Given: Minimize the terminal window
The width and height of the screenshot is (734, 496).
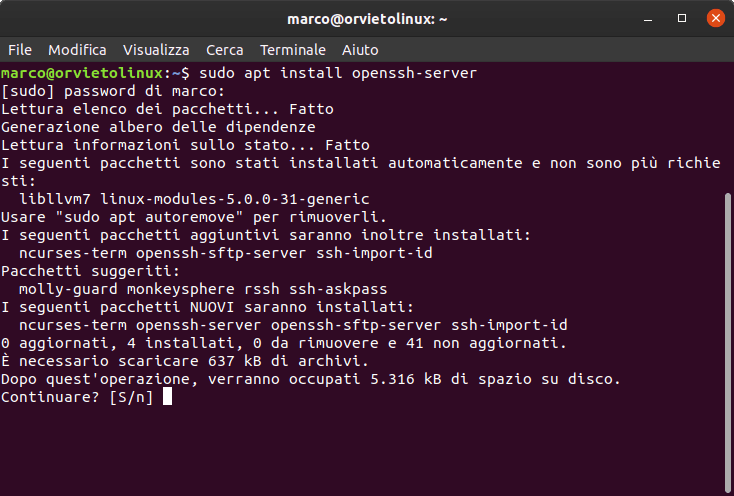Looking at the screenshot, I should [x=648, y=19].
